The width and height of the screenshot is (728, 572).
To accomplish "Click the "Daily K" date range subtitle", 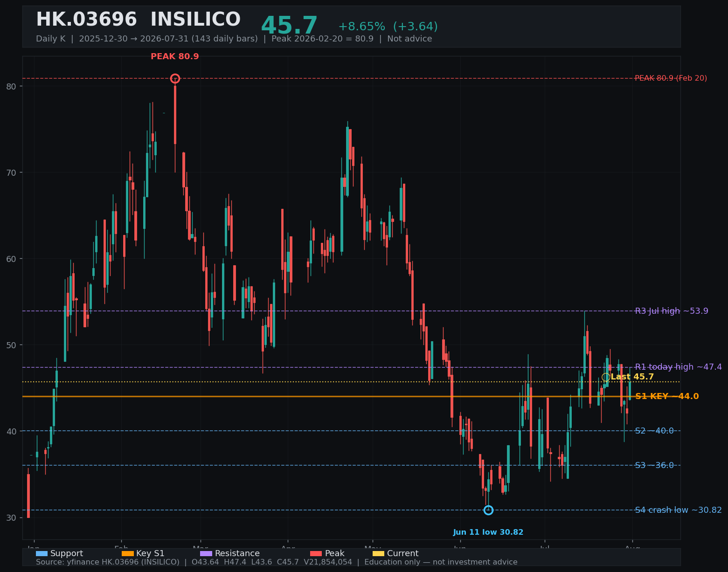I will 234,39.
